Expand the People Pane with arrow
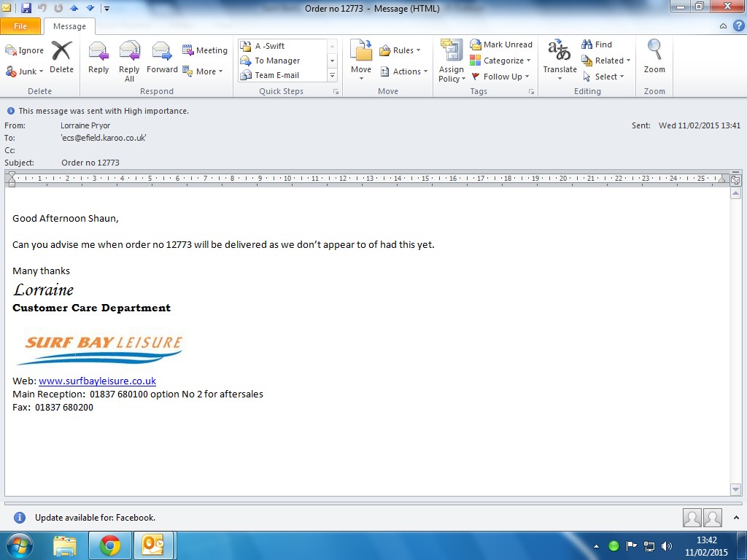Screen dimensions: 747x560 pyautogui.click(x=737, y=518)
